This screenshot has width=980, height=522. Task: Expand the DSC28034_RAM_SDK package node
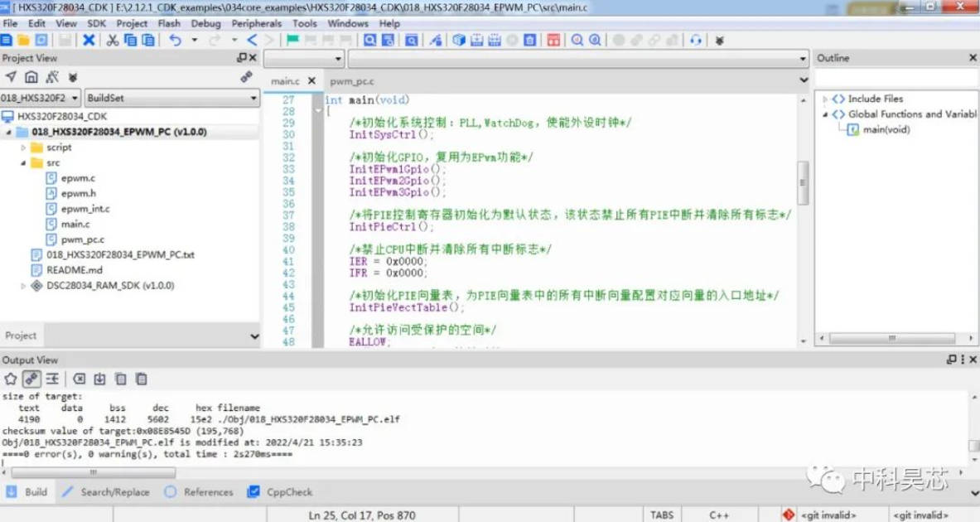(x=24, y=286)
